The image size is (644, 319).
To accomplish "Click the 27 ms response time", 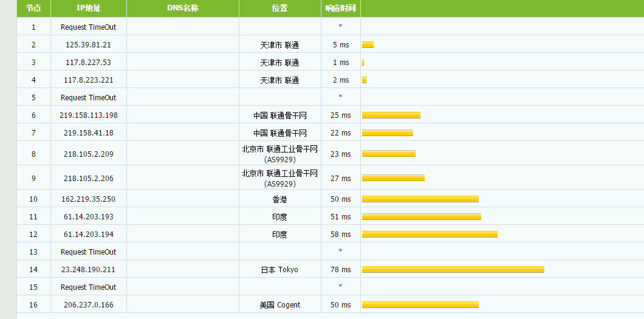I will pos(341,178).
